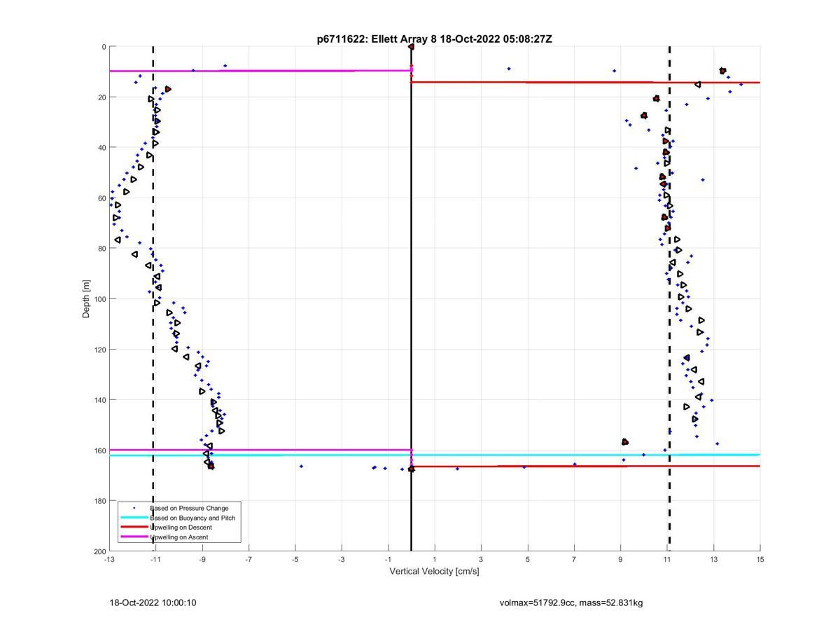Click depth axis tick label '200'
The width and height of the screenshot is (840, 620).
pos(99,551)
